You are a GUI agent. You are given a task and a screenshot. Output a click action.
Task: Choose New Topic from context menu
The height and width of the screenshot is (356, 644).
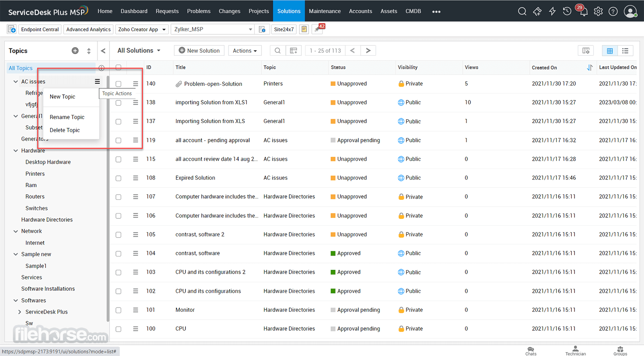(62, 97)
